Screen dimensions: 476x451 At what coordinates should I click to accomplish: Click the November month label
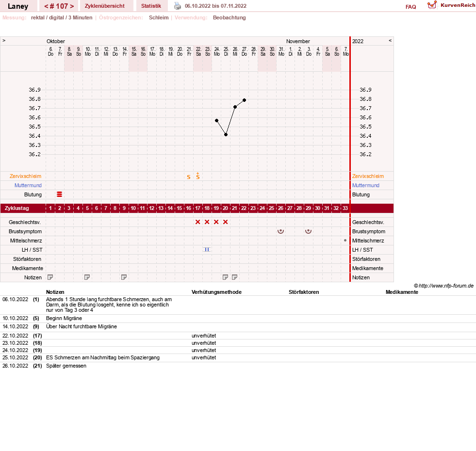coord(298,41)
